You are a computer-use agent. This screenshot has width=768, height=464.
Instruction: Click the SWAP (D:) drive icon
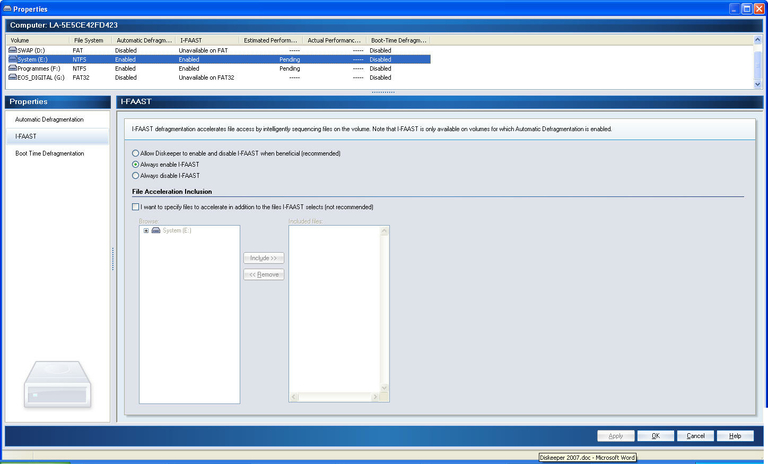point(12,50)
